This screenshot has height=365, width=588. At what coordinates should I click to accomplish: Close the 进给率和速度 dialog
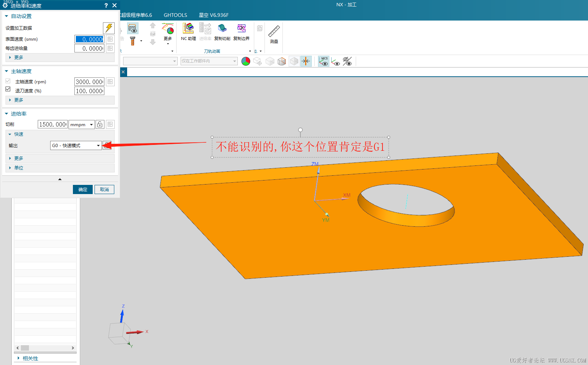coord(115,6)
